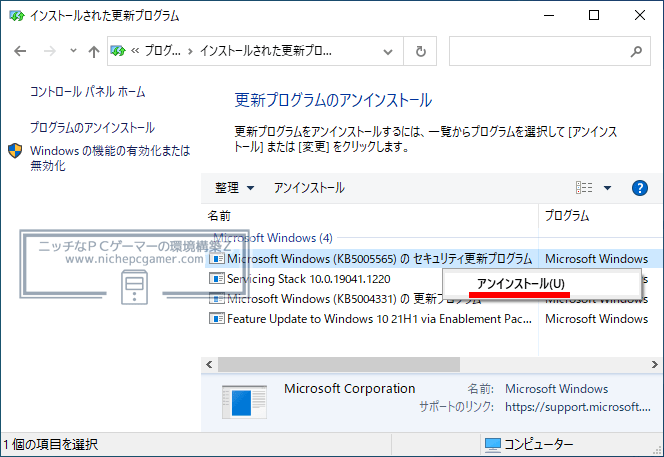This screenshot has height=457, width=664.
Task: Maximize the installed updates window
Action: point(594,16)
